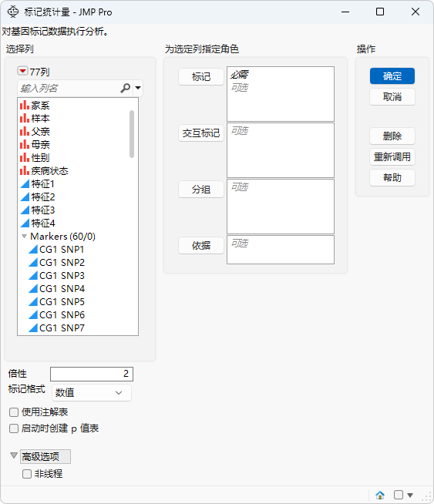
Task: Enable the 非线程 checkbox
Action: click(x=27, y=474)
